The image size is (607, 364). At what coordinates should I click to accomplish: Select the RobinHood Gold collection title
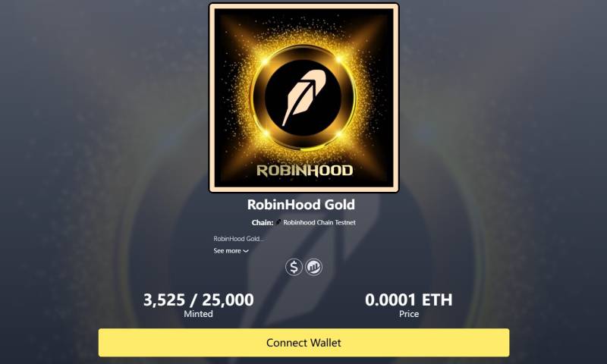pos(301,205)
